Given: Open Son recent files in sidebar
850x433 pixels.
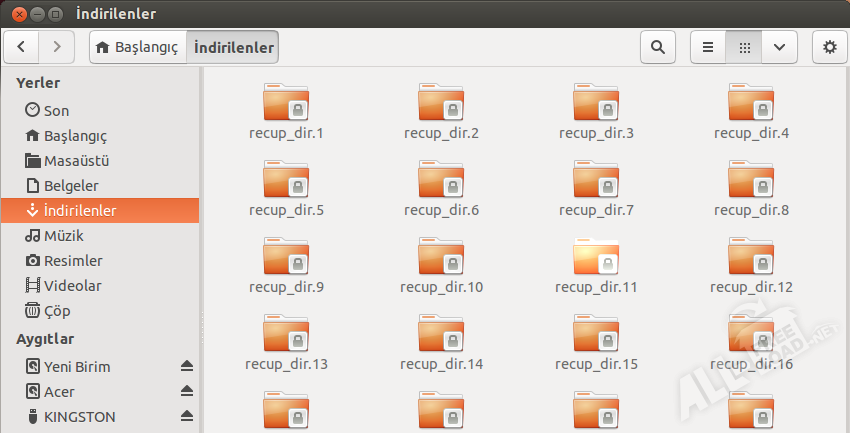Looking at the screenshot, I should point(56,111).
